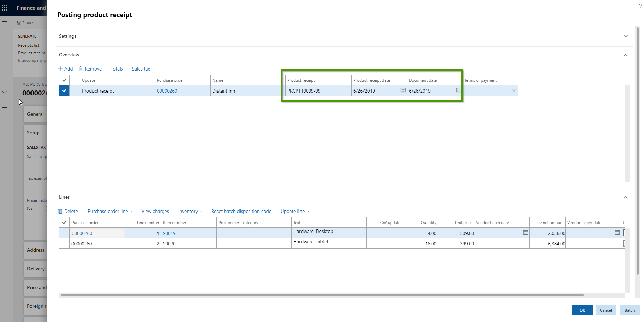
Task: Open the filter funnel icon in sidebar
Action: [x=4, y=93]
